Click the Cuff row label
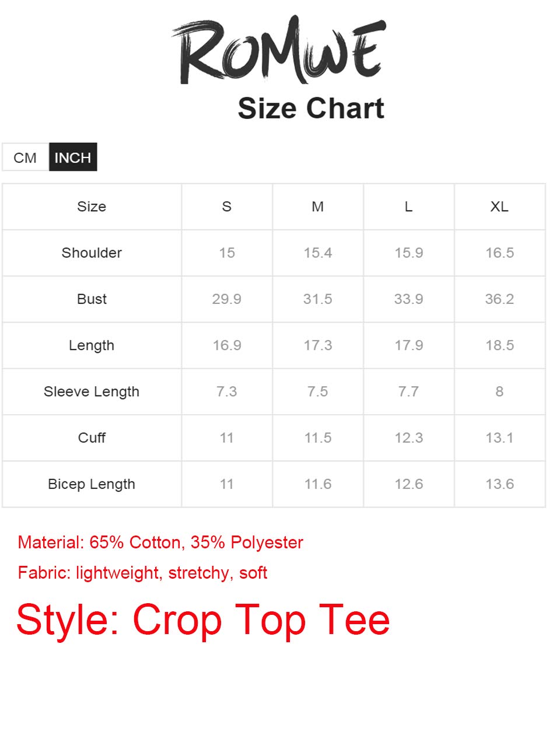This screenshot has height=735, width=560. tap(92, 438)
